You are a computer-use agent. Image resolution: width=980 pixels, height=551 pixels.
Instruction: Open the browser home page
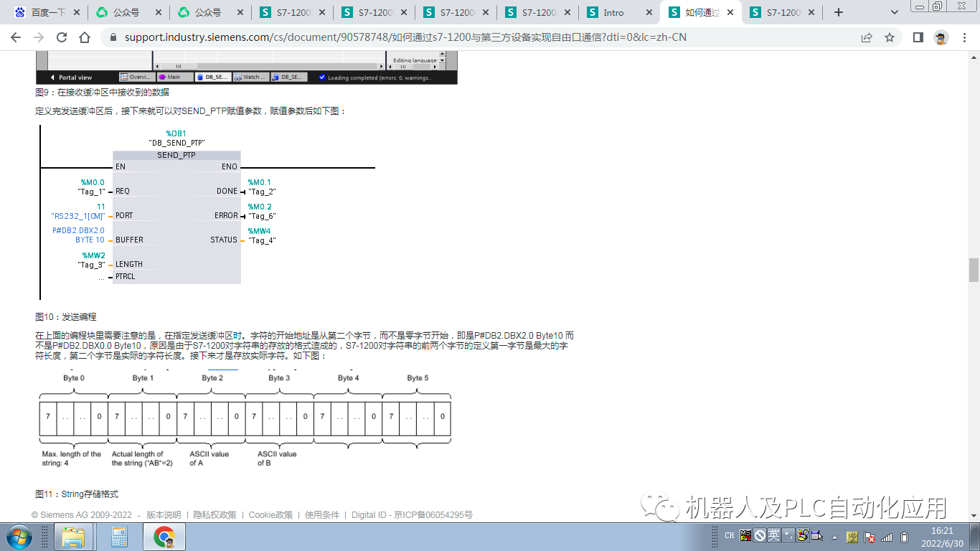coord(85,37)
